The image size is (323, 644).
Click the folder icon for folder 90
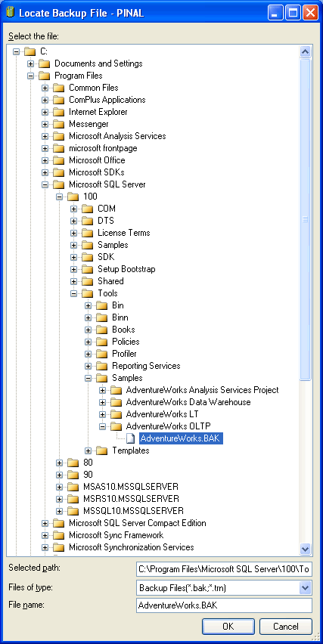point(73,475)
